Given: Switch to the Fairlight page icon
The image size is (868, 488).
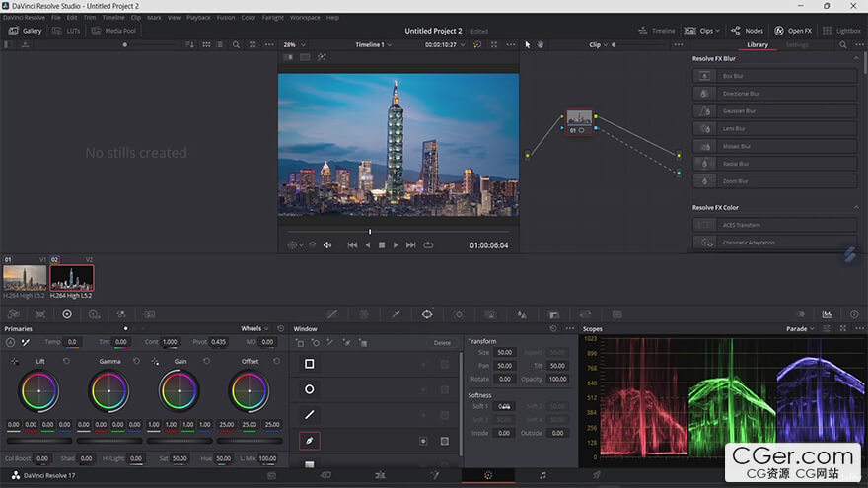Looking at the screenshot, I should 542,475.
